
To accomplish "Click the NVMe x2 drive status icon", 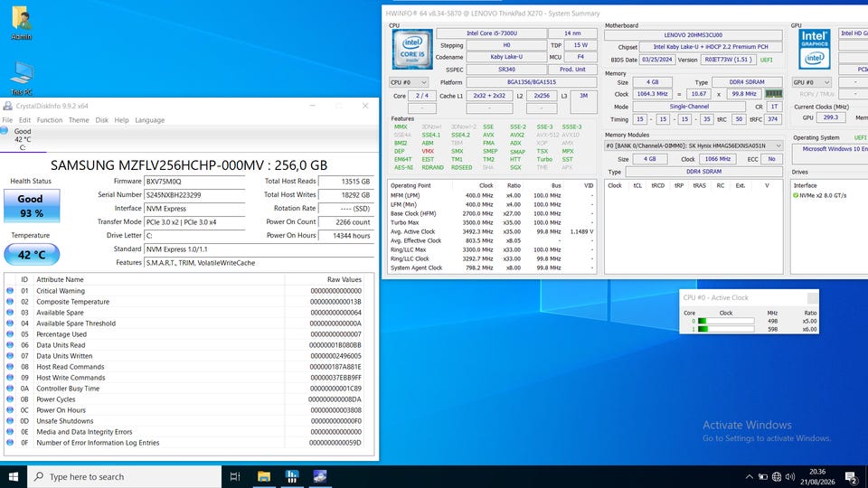I will click(x=796, y=195).
